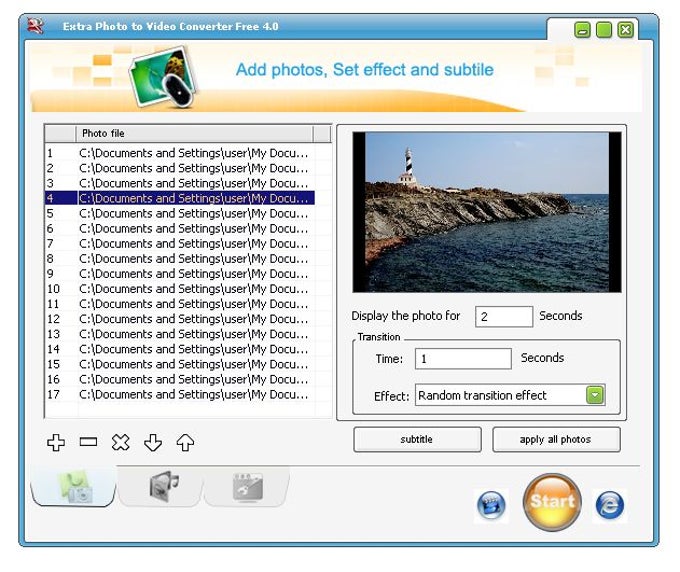Image resolution: width=680 pixels, height=572 pixels.
Task: Click the app logo in title bar
Action: pyautogui.click(x=36, y=26)
